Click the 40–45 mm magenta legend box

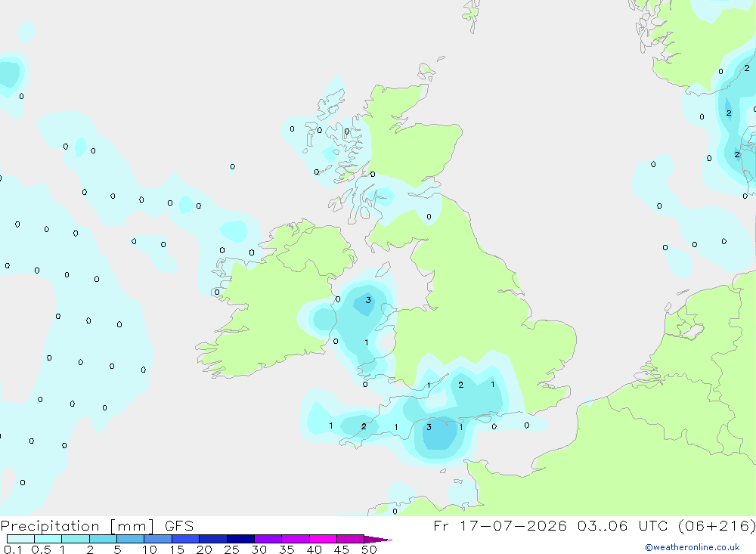pyautogui.click(x=323, y=539)
